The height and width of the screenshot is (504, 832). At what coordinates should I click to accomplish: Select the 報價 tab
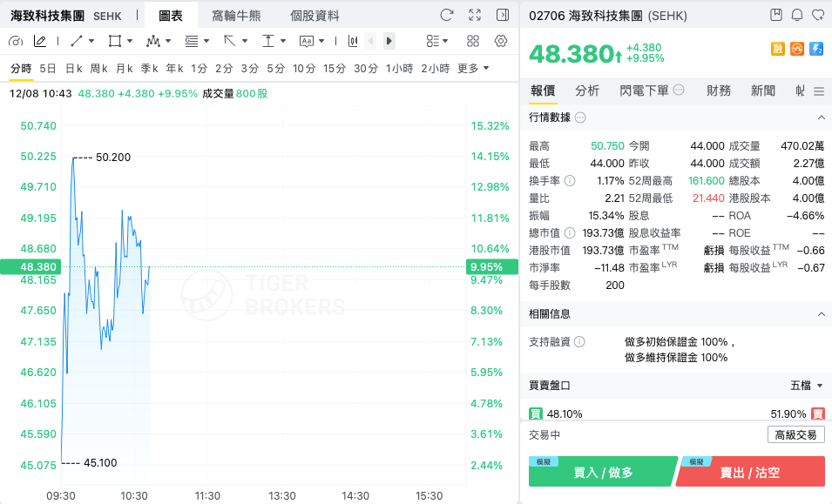point(543,91)
